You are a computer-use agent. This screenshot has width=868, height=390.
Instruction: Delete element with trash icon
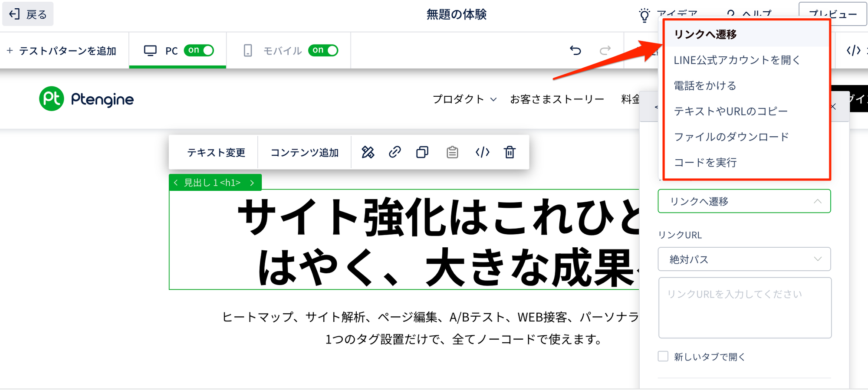pos(510,152)
